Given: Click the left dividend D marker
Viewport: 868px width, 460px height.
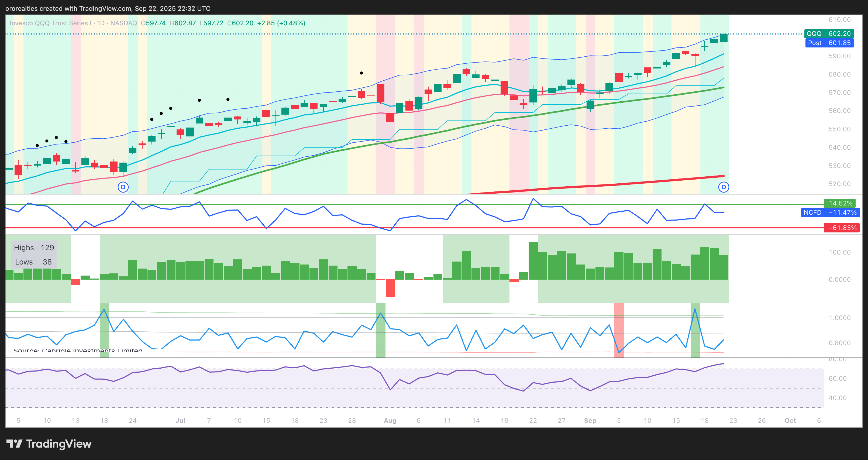Looking at the screenshot, I should pos(123,187).
